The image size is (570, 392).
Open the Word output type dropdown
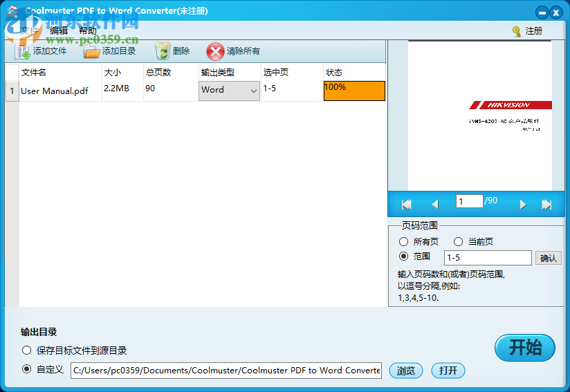(229, 90)
